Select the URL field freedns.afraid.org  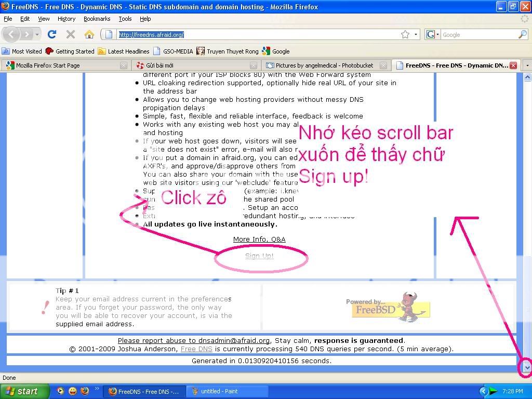[x=258, y=35]
